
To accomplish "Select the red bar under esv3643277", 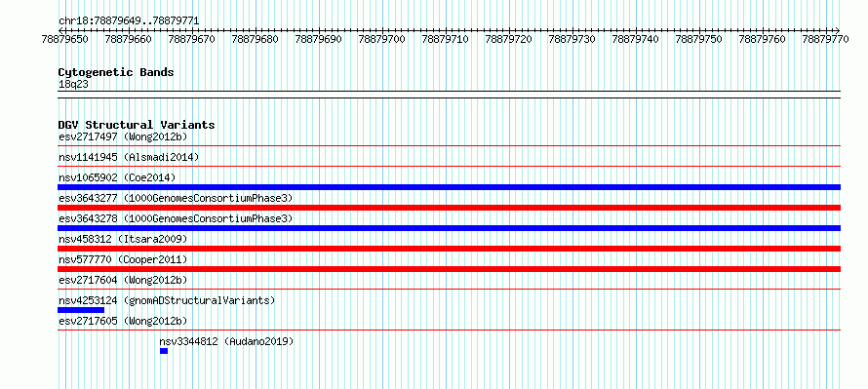I will 449,208.
